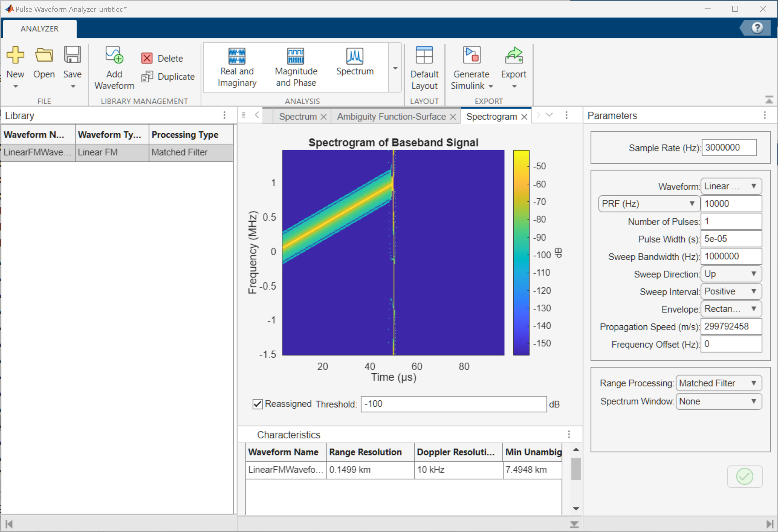Image resolution: width=778 pixels, height=532 pixels.
Task: Open the analysis gallery expander arrow
Action: (395, 68)
